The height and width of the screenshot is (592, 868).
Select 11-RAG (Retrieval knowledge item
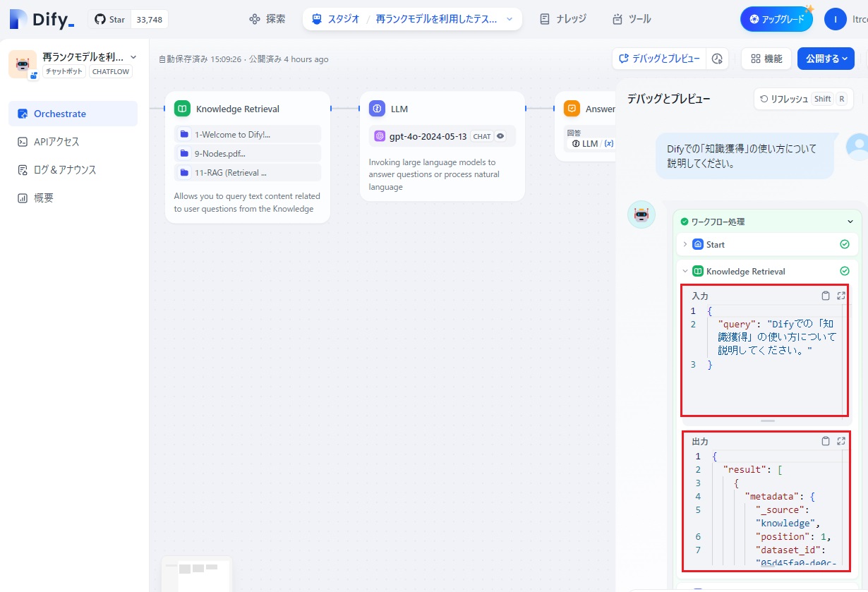248,172
